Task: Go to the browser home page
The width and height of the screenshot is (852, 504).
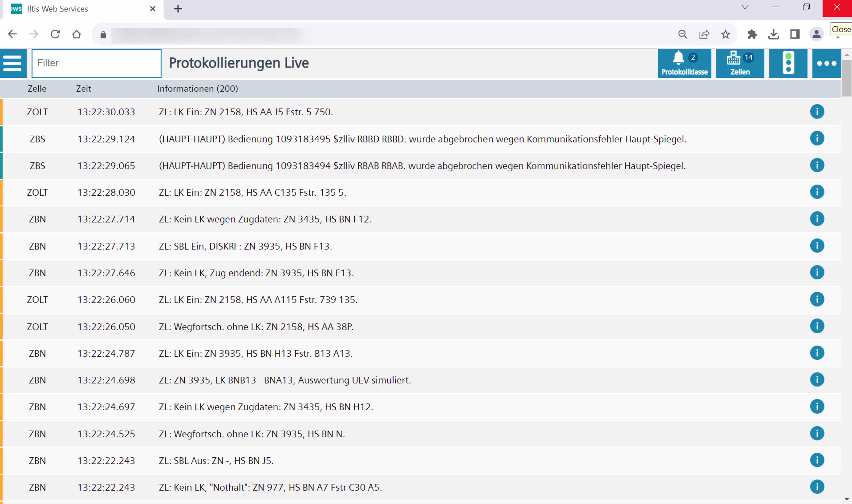Action: click(x=77, y=34)
